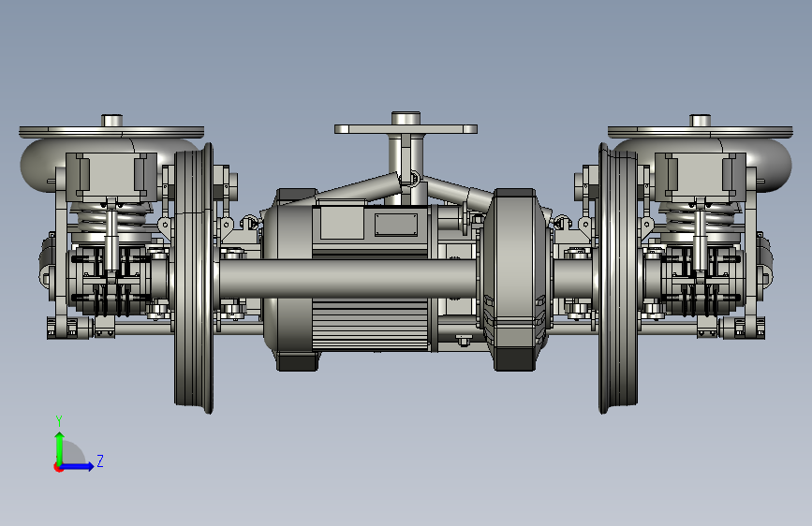Select the motor's rectangular nameplate

click(x=396, y=226)
